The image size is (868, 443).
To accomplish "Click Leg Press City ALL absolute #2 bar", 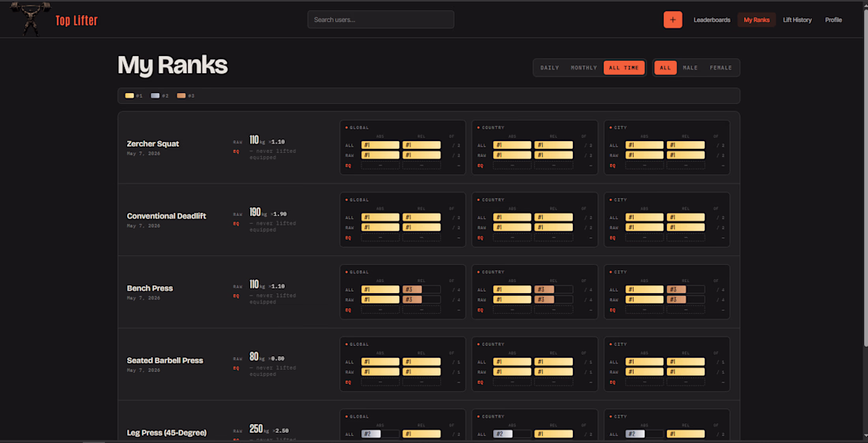I will tap(645, 434).
